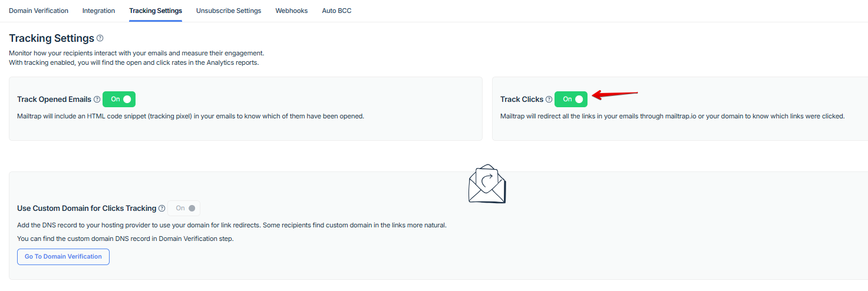The height and width of the screenshot is (291, 868).
Task: Switch to the Integration tab
Action: point(98,11)
